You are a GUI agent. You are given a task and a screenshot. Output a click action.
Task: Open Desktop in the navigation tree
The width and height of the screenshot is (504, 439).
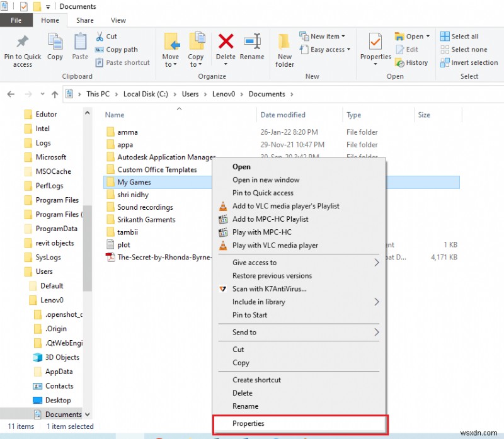click(x=58, y=401)
